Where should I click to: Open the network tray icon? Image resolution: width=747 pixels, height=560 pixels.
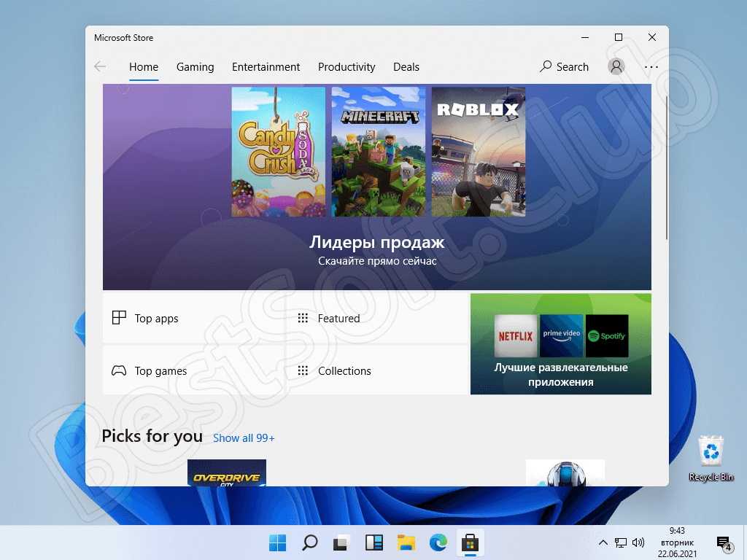point(620,542)
